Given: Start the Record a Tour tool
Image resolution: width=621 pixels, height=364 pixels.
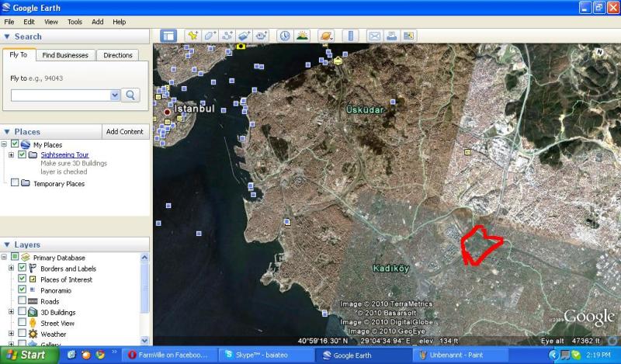Looking at the screenshot, I should (261, 36).
